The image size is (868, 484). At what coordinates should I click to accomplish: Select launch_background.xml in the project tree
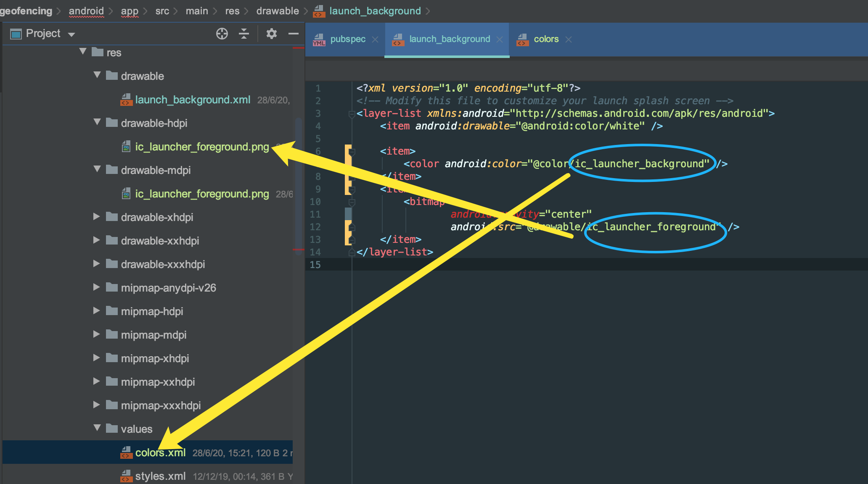193,100
